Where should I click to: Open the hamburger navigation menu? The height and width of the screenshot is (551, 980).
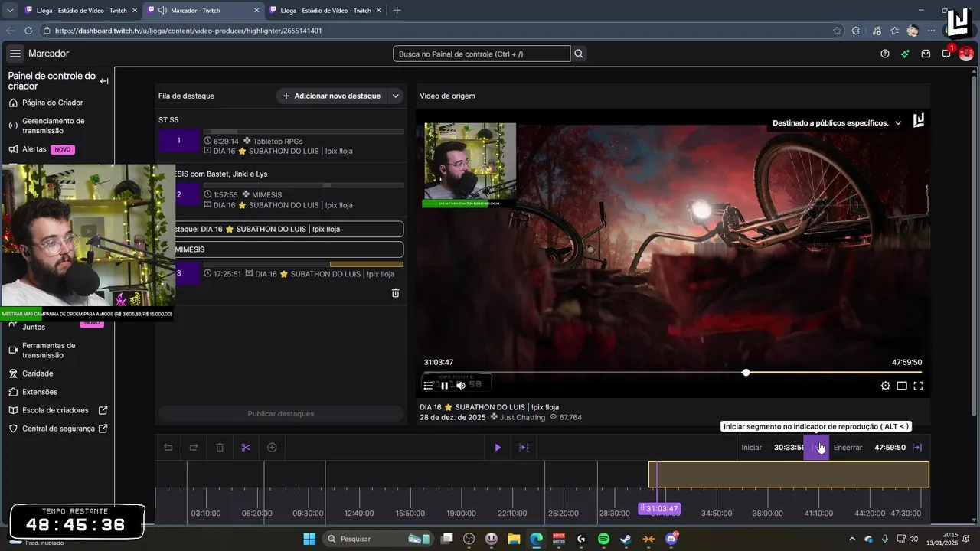(x=15, y=54)
